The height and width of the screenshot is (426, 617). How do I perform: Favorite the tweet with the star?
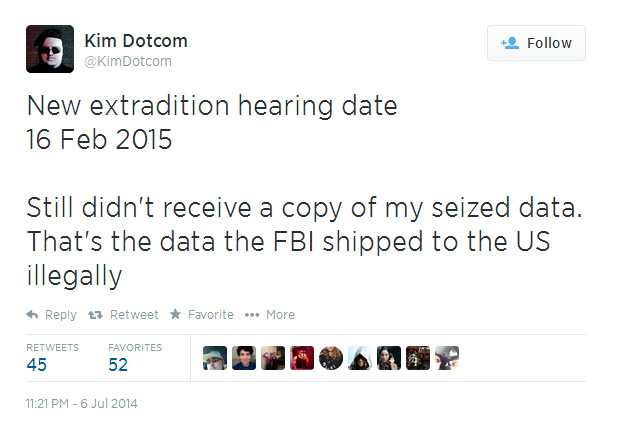click(x=201, y=314)
